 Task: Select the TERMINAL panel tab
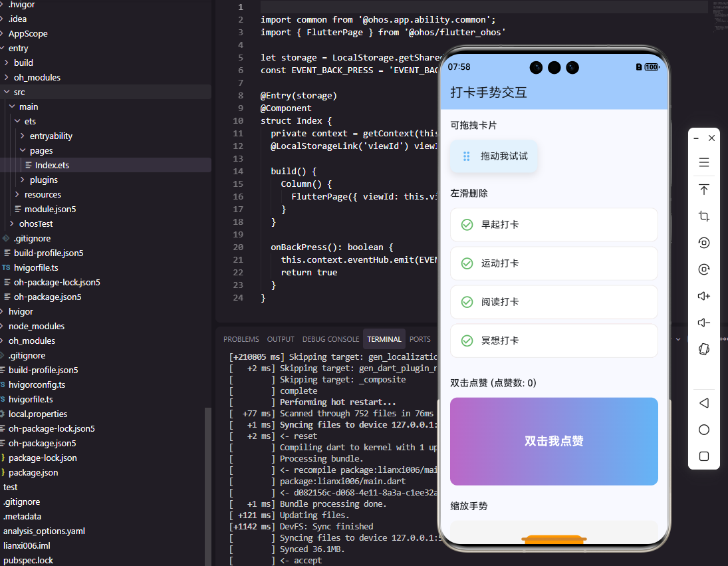[384, 339]
